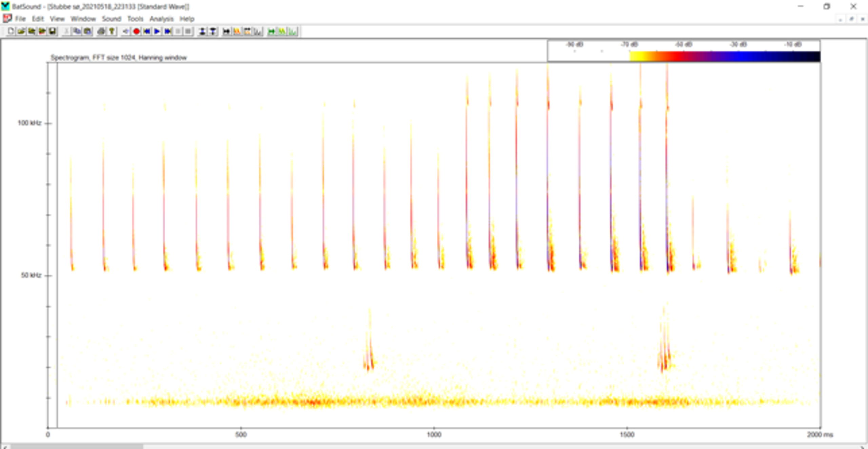The width and height of the screenshot is (868, 449).
Task: Save the sound file using the floppy disk icon
Action: click(52, 32)
